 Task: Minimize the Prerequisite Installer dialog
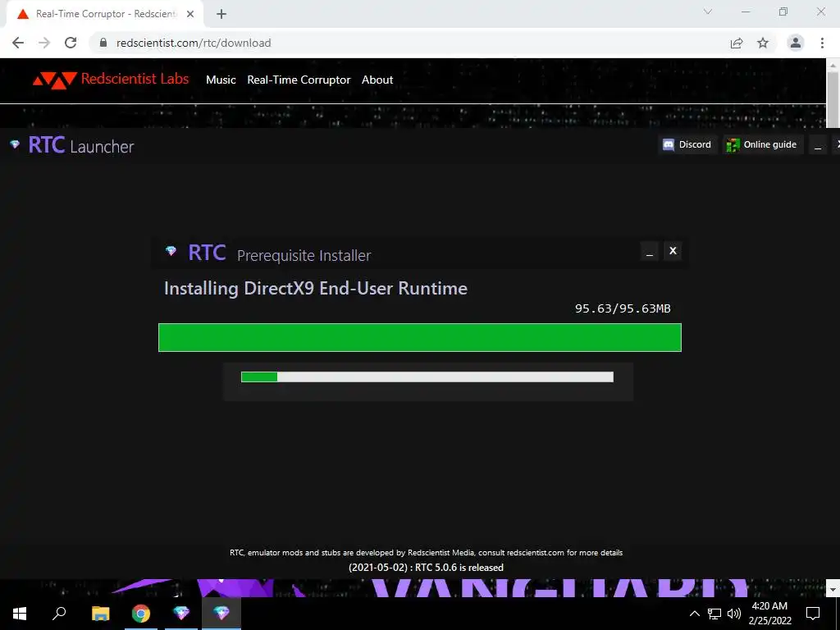coord(650,251)
